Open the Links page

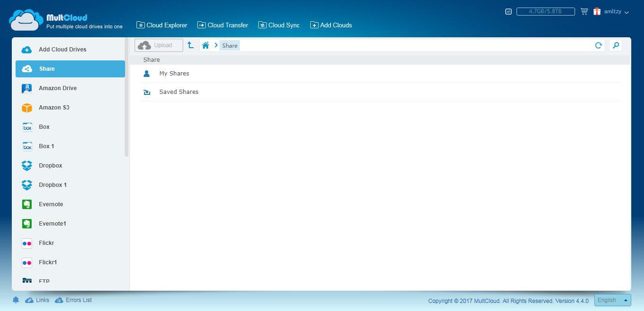tap(37, 300)
